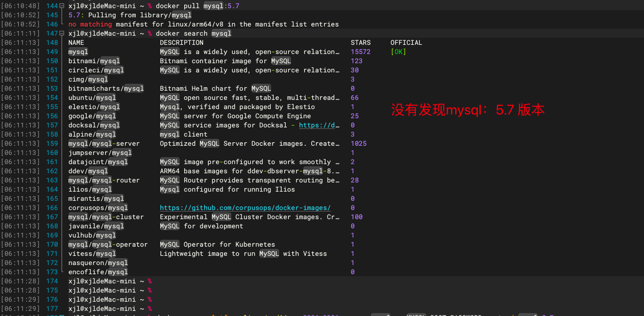Click the 'no matching manifest' error line
The image size is (644, 316).
point(204,24)
